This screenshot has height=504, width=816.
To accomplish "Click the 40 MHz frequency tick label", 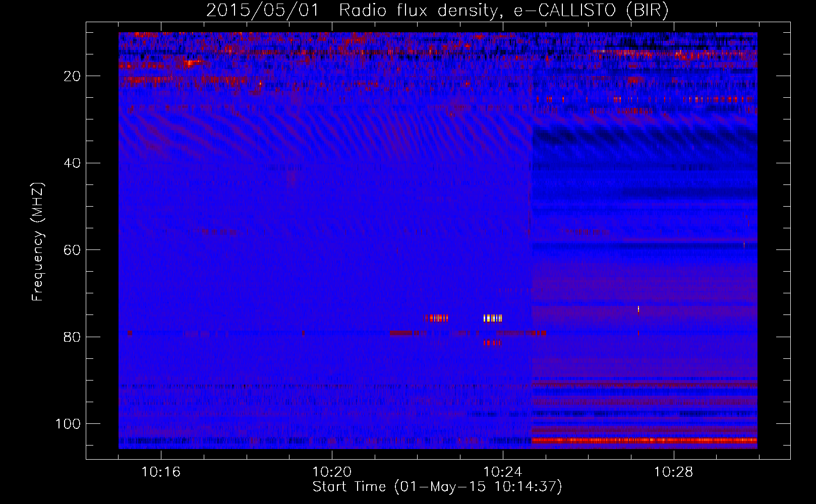I will tap(73, 163).
